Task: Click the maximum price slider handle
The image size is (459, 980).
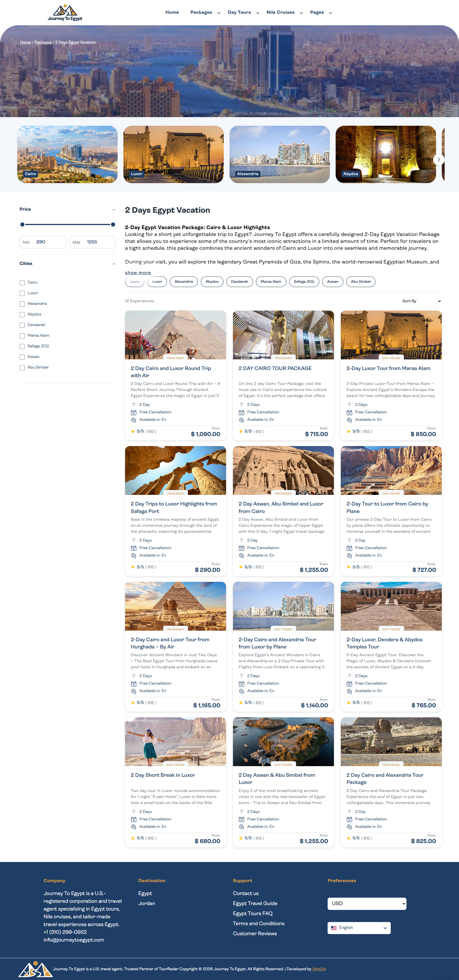Action: tap(113, 224)
